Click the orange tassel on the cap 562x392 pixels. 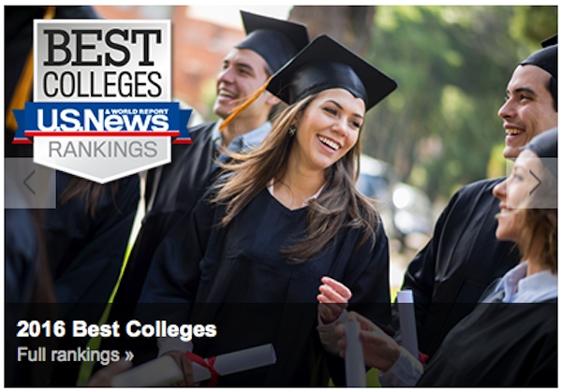244,105
